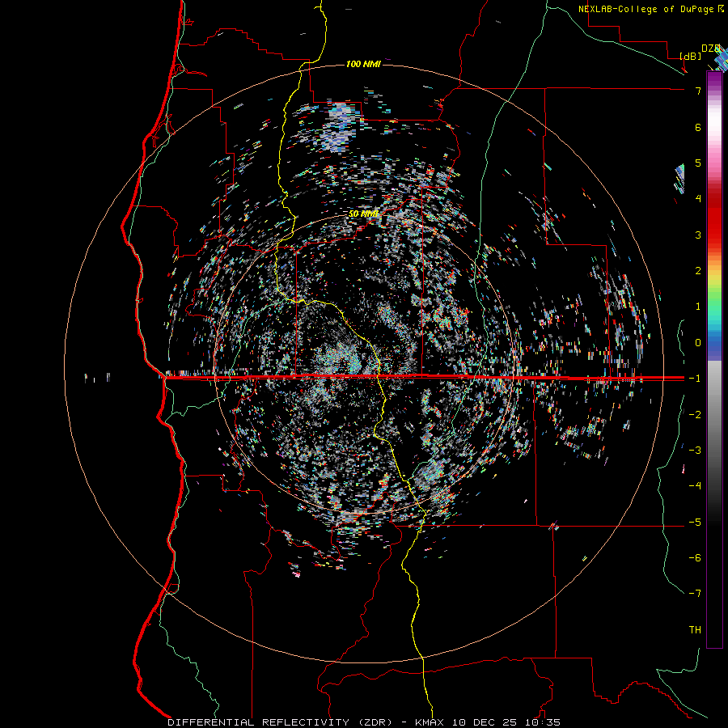
Task: Click the TH threshold label on scale
Action: tap(695, 630)
